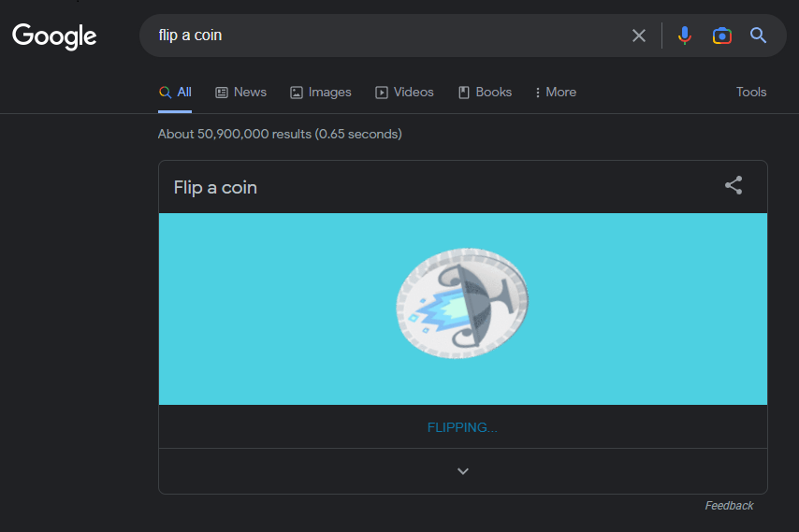
Task: Select the All results tab
Action: pyautogui.click(x=175, y=93)
